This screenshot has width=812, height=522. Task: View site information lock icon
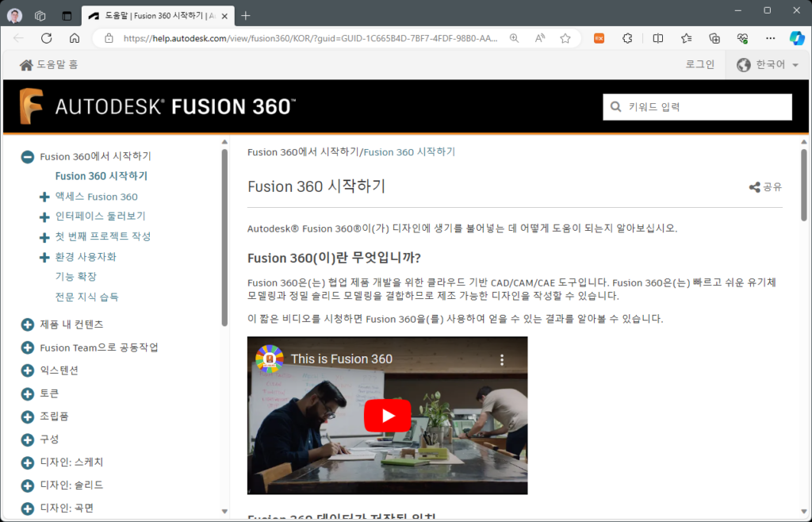click(109, 38)
